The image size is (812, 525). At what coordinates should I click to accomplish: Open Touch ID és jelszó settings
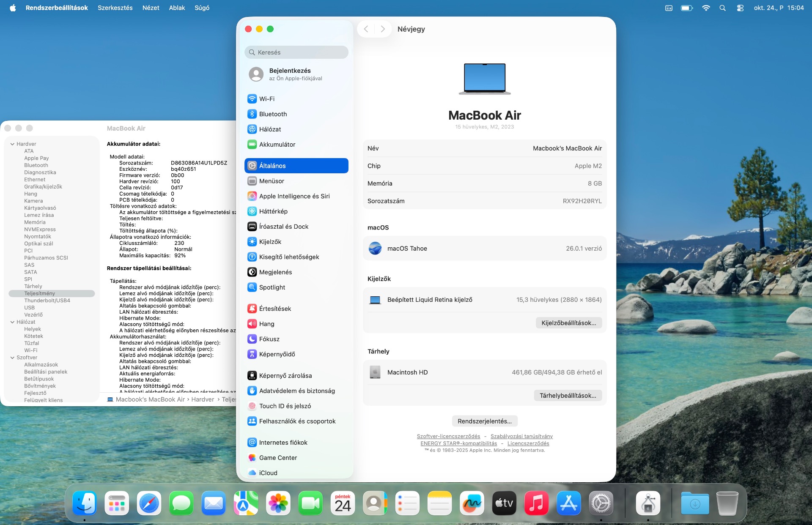click(x=285, y=406)
